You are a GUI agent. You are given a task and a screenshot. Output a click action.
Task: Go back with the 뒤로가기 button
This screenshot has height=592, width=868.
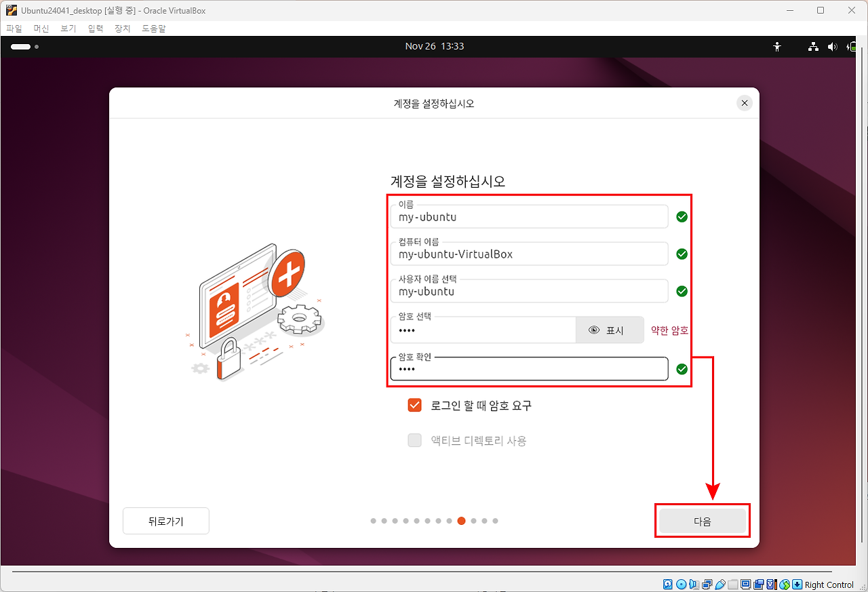[166, 521]
